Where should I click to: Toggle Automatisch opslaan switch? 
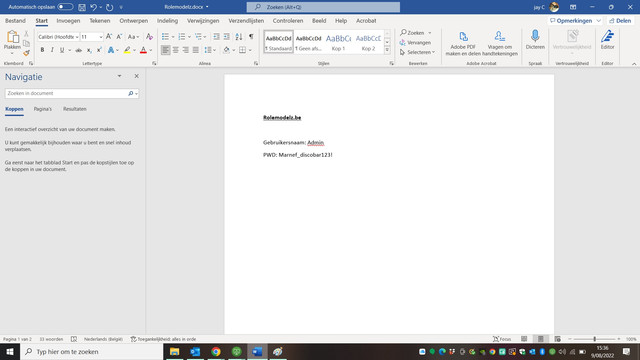(x=65, y=7)
